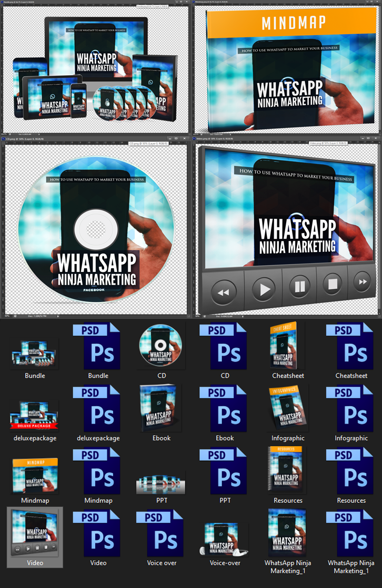Select the Infographic image thumbnail
This screenshot has width=382, height=588.
pos(288,408)
